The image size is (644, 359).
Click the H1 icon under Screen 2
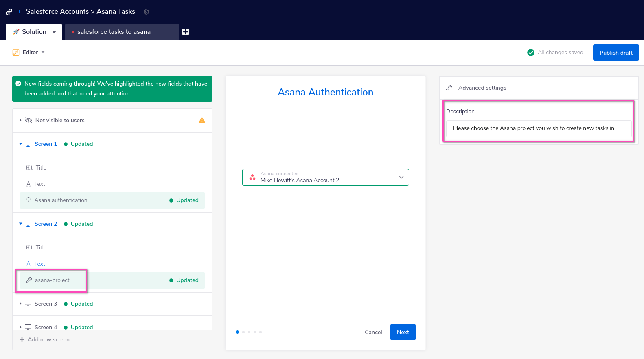point(29,247)
